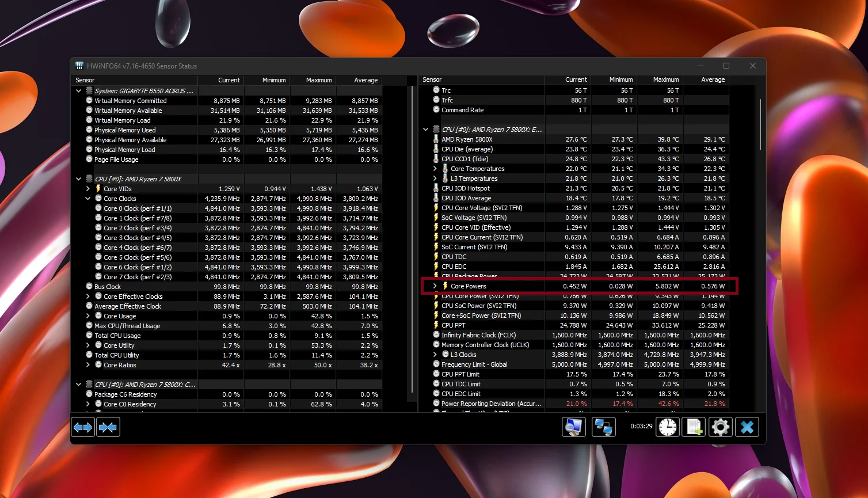Expand the Core Powers row
868x498 pixels.
tap(435, 286)
